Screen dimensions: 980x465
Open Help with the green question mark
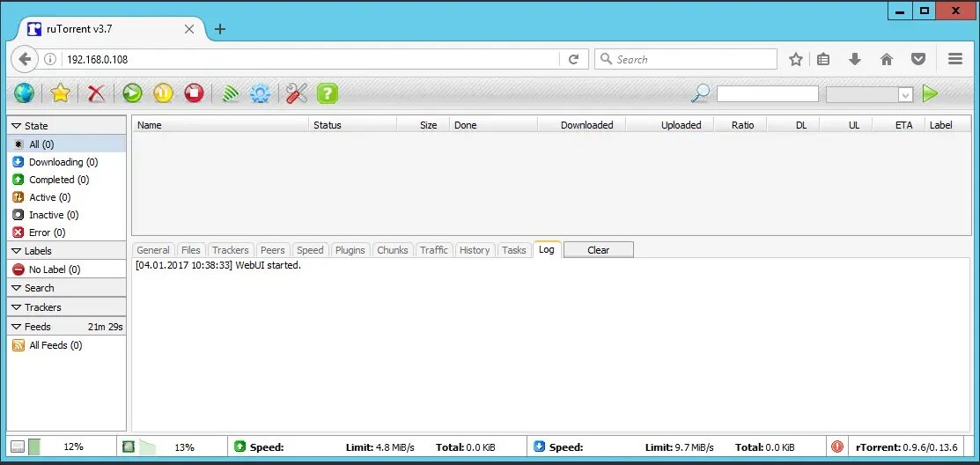[x=327, y=93]
